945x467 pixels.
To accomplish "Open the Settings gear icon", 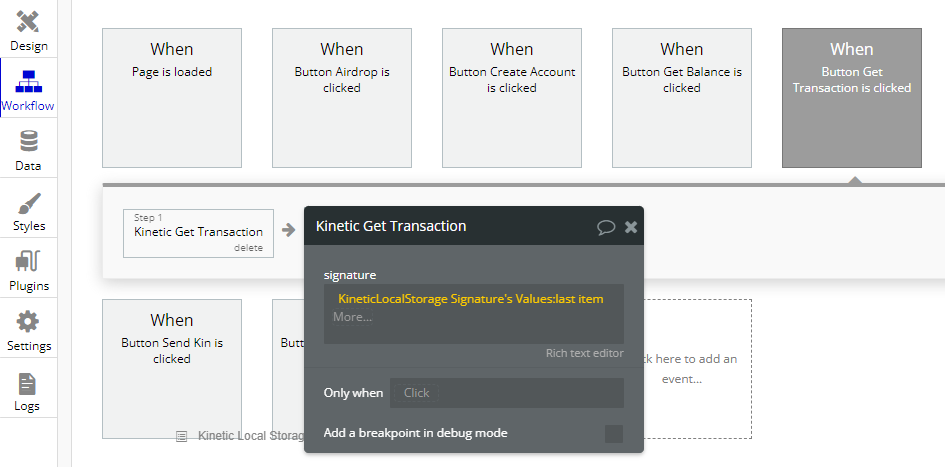I will [28, 322].
